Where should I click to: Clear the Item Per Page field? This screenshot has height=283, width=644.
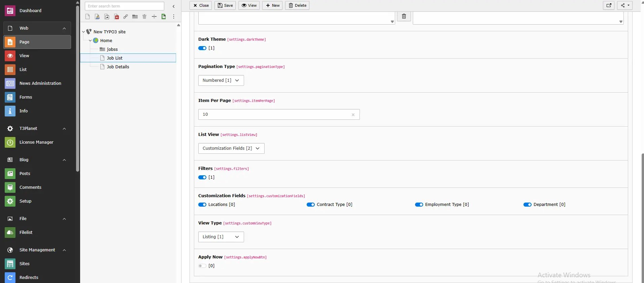353,115
